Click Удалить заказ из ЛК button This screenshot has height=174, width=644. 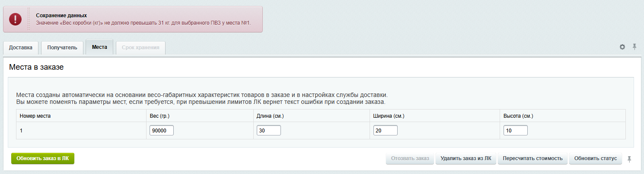466,158
